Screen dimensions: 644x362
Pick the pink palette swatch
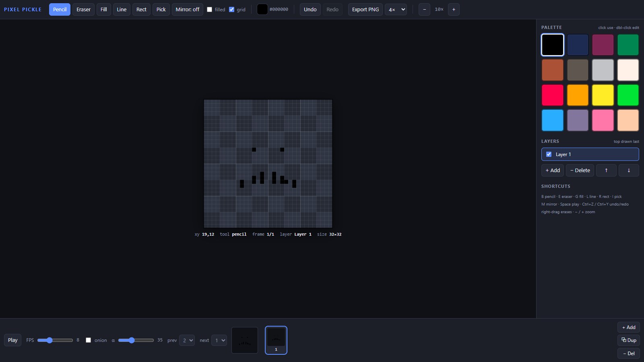pos(603,120)
